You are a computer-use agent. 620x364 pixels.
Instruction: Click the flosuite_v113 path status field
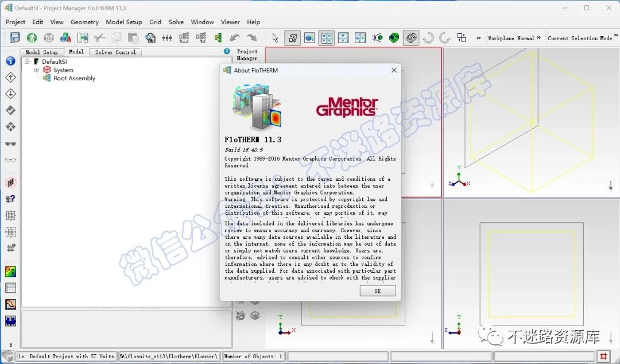[x=169, y=356]
